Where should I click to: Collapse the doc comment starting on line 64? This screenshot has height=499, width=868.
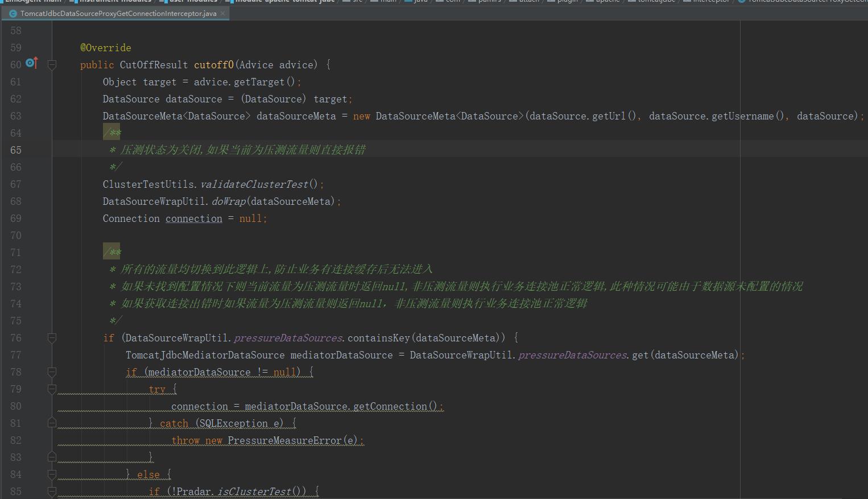[112, 133]
